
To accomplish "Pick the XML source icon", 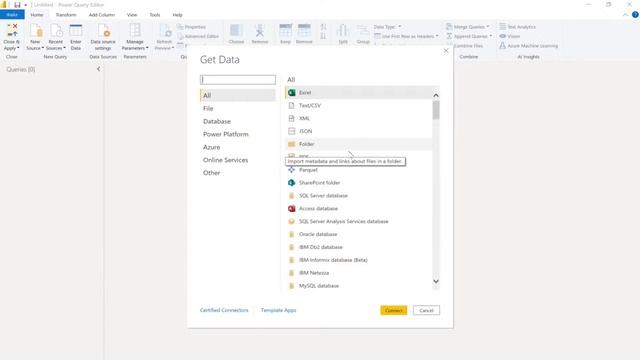I will coord(291,118).
